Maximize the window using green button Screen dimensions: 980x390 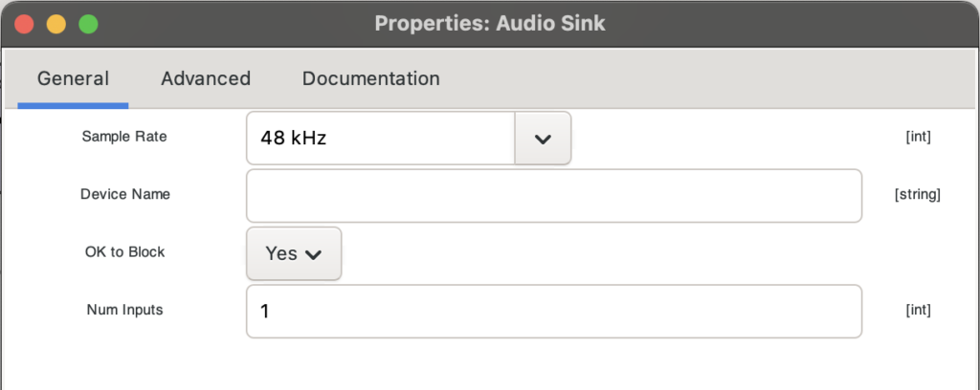(x=88, y=24)
